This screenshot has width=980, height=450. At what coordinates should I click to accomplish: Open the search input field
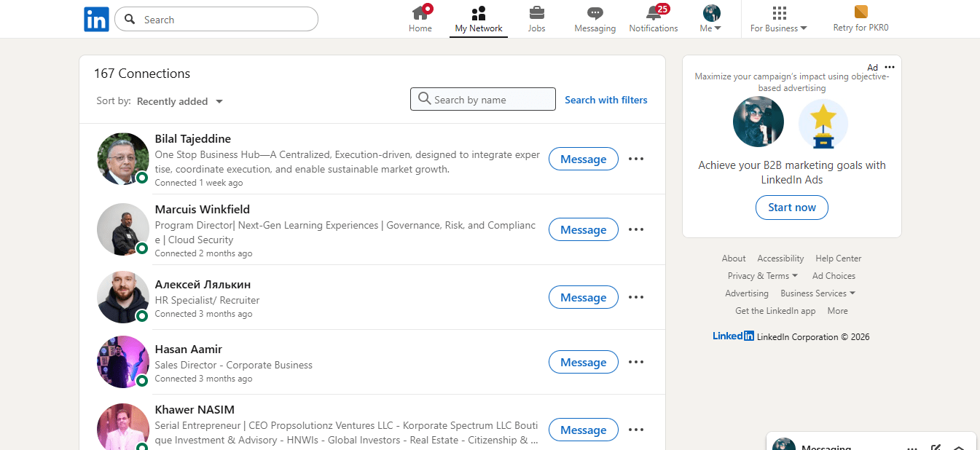coord(216,19)
